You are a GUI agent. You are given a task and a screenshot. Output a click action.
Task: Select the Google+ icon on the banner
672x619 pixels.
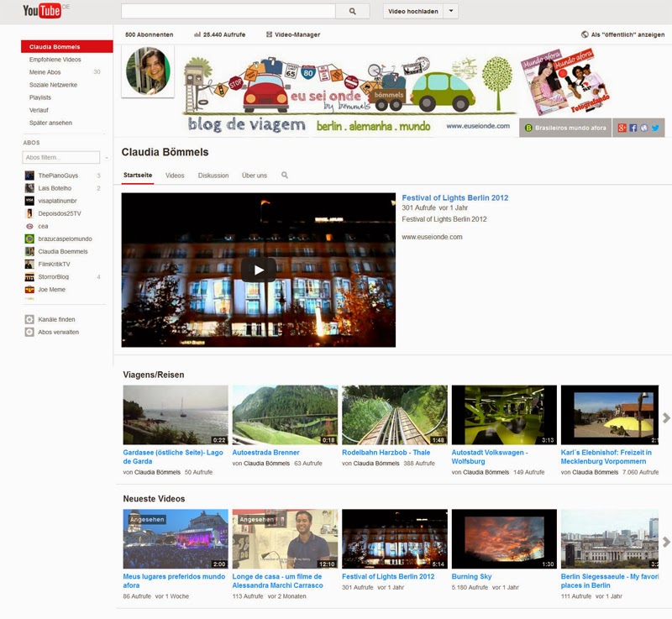[621, 128]
